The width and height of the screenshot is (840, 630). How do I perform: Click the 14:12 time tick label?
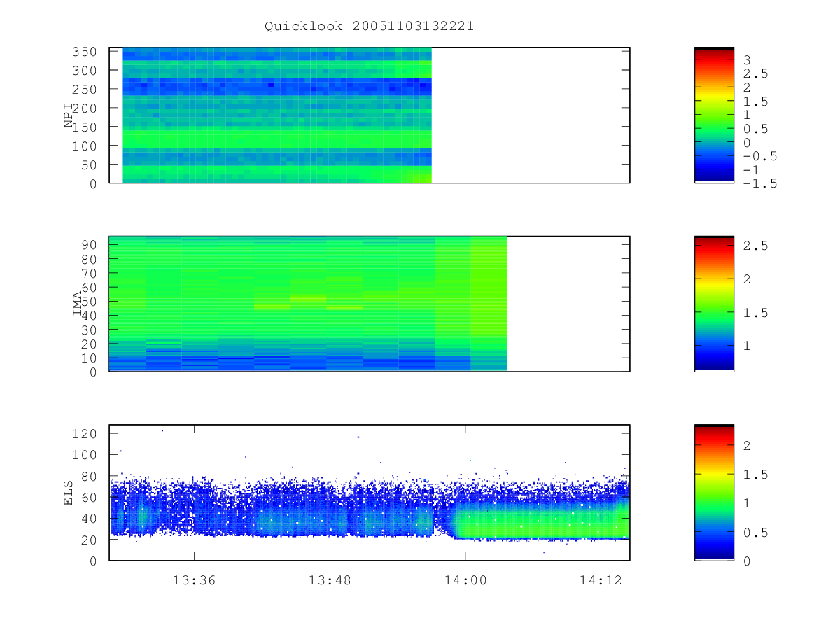601,580
